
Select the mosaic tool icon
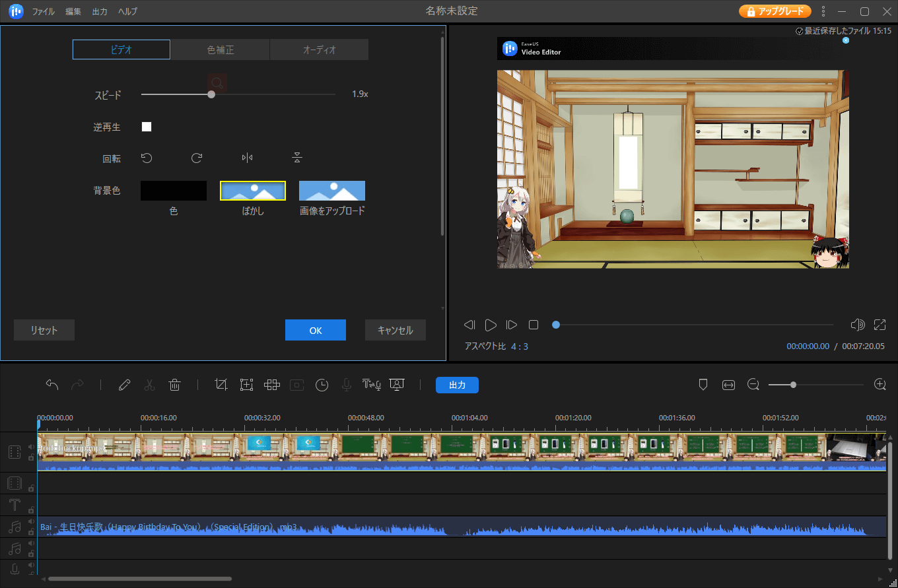[x=272, y=385]
